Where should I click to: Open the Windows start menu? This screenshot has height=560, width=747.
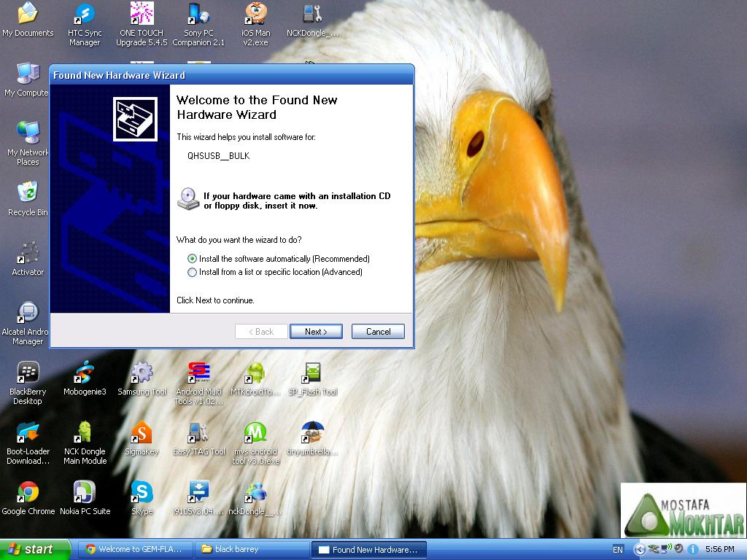35,550
